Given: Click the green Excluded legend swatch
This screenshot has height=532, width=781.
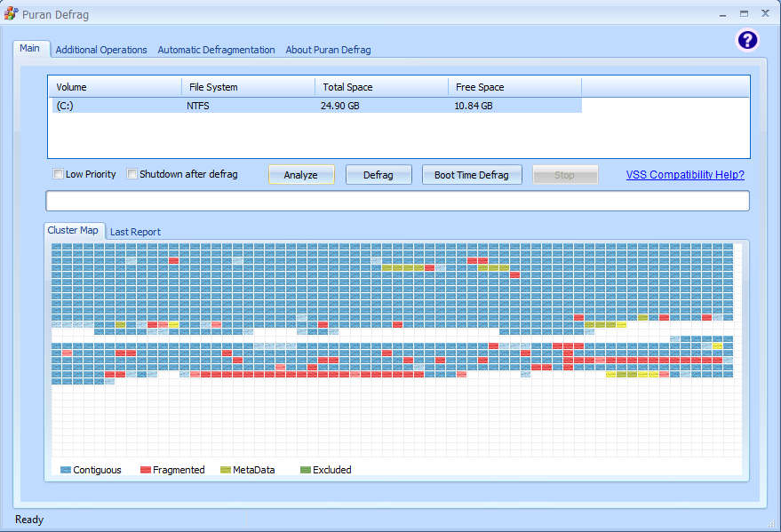Looking at the screenshot, I should pyautogui.click(x=305, y=470).
